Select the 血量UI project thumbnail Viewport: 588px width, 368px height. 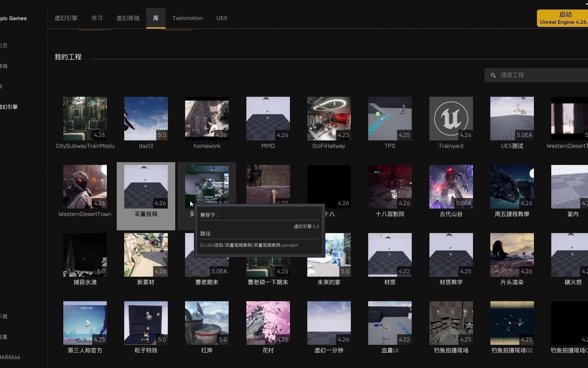390,323
